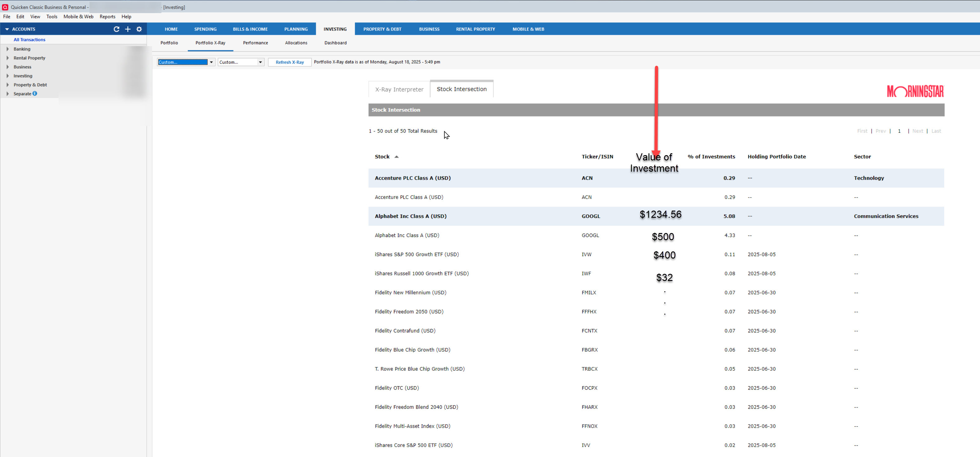
Task: Expand the Rental Property group
Action: tap(7, 58)
